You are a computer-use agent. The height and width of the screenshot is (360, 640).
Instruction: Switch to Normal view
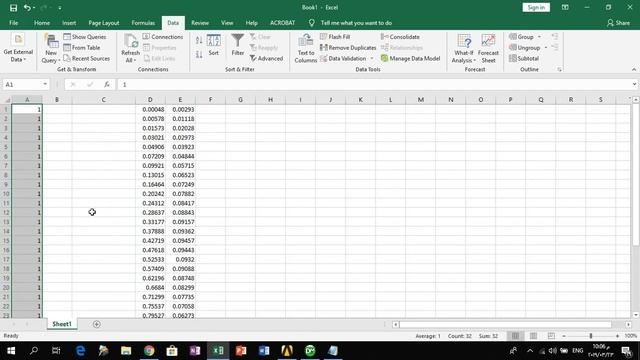pos(516,336)
